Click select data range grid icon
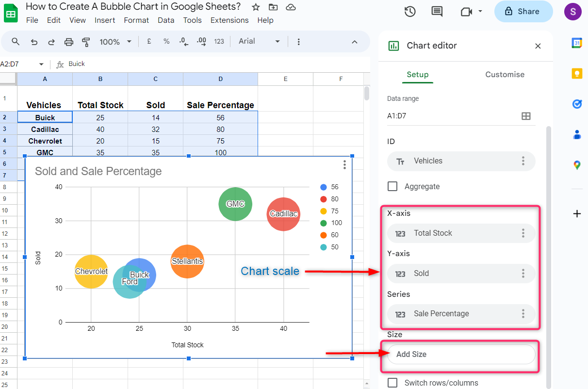The width and height of the screenshot is (588, 389). pyautogui.click(x=525, y=116)
